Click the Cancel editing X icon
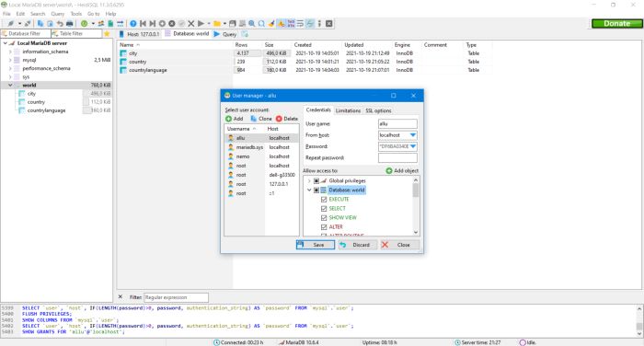This screenshot has width=644, height=346. 191,23
